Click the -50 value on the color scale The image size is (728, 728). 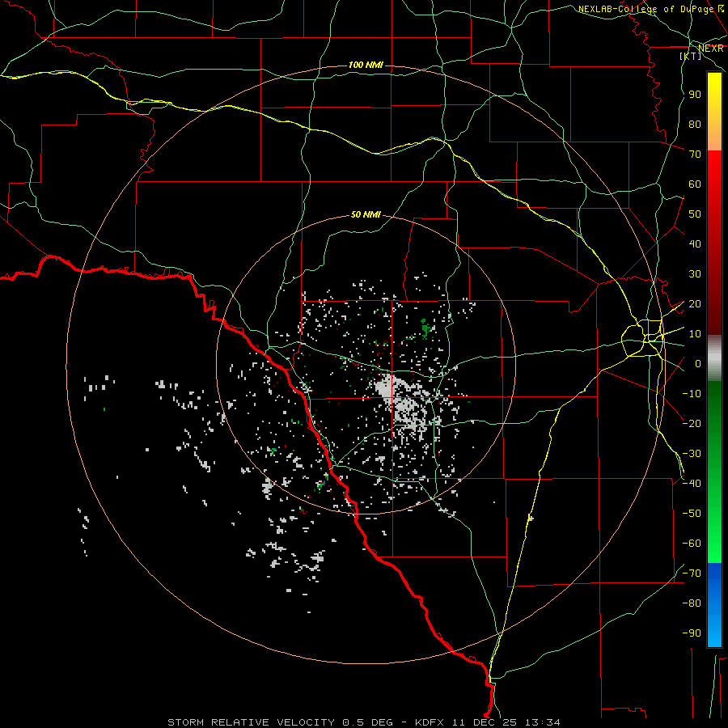[692, 514]
